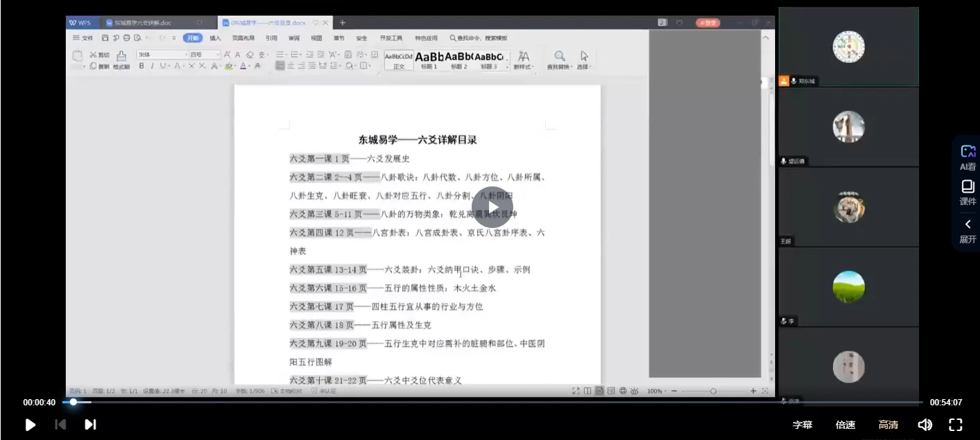The image size is (980, 440).
Task: Collapse the ribbon with the chevron
Action: (765, 38)
